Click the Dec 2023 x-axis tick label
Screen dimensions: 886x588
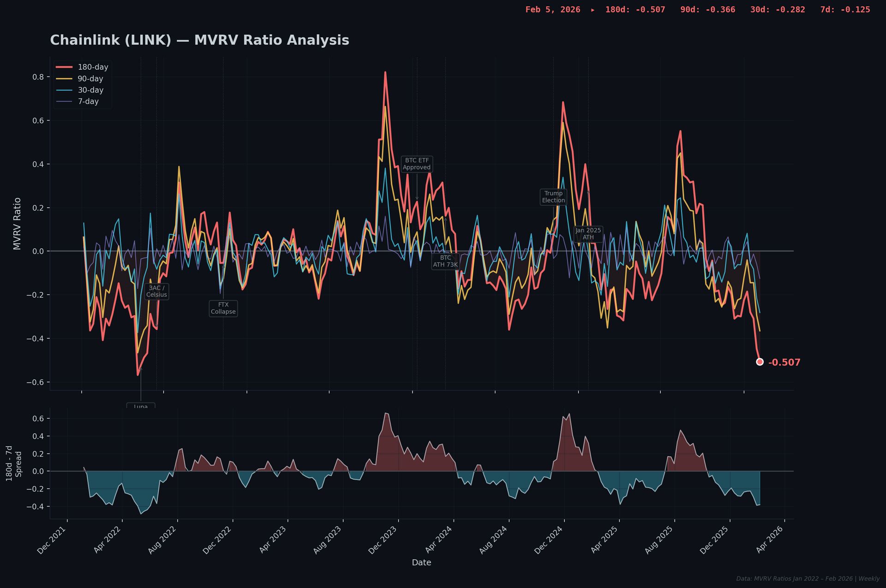click(383, 540)
